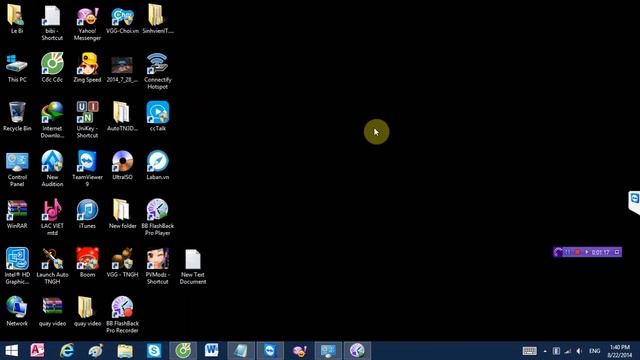
Task: Click the TeamViewer side panel tab
Action: click(x=635, y=202)
